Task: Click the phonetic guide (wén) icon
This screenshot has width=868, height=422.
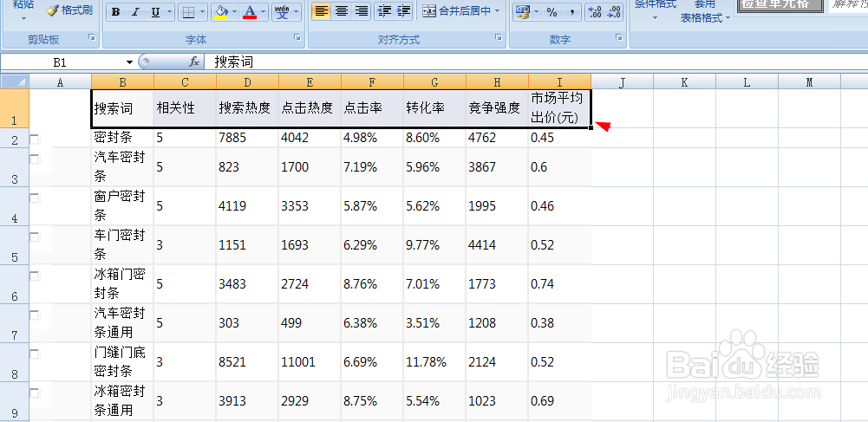Action: 281,11
